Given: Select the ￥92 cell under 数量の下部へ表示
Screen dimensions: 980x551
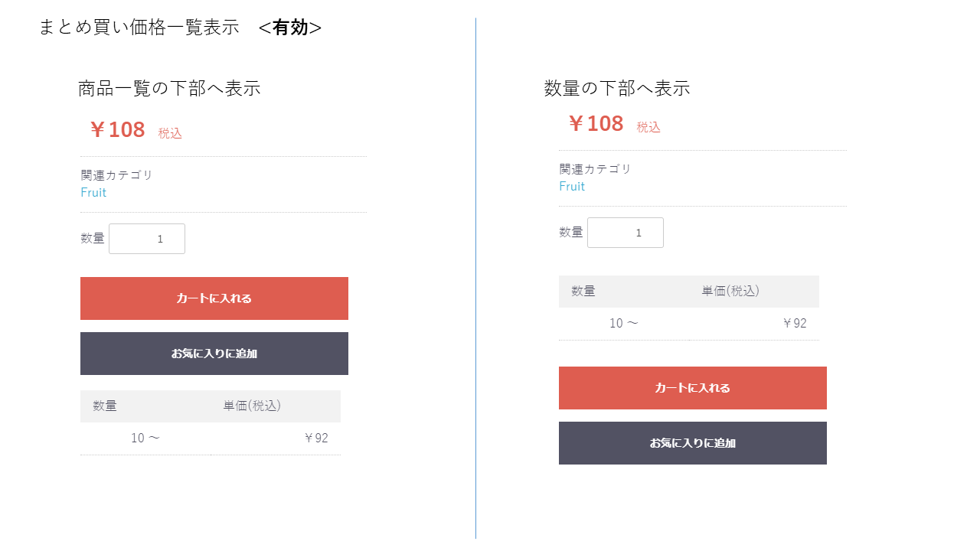Looking at the screenshot, I should 794,324.
